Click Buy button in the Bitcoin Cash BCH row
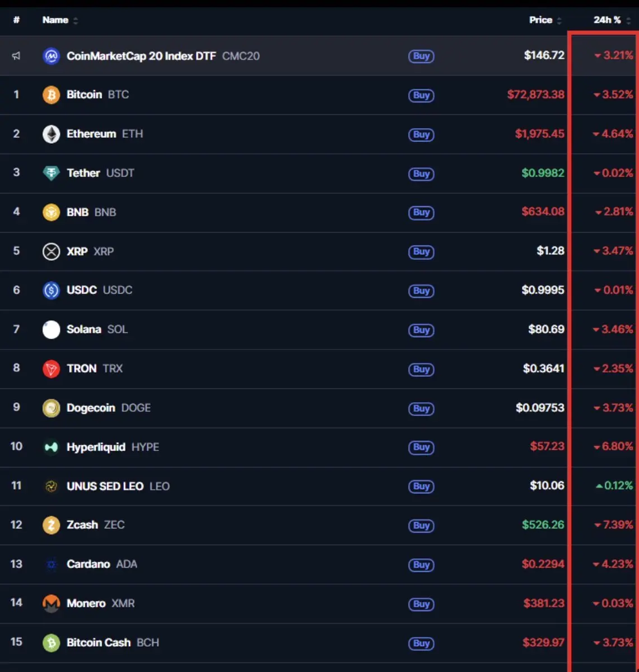This screenshot has width=639, height=672. (421, 643)
